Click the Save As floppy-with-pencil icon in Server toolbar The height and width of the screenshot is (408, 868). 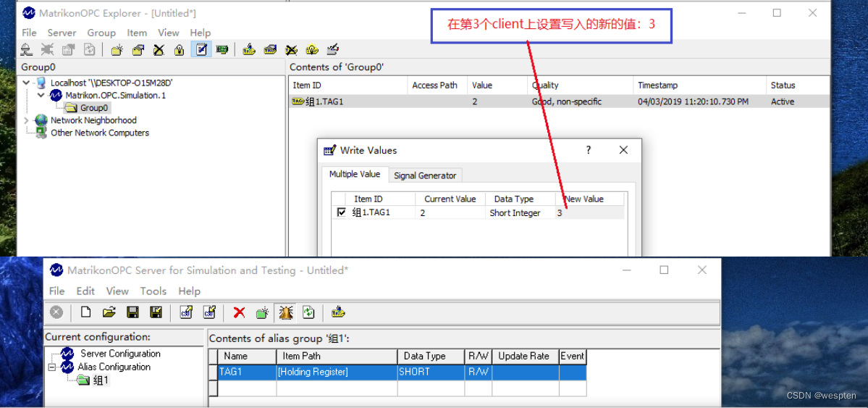[156, 312]
